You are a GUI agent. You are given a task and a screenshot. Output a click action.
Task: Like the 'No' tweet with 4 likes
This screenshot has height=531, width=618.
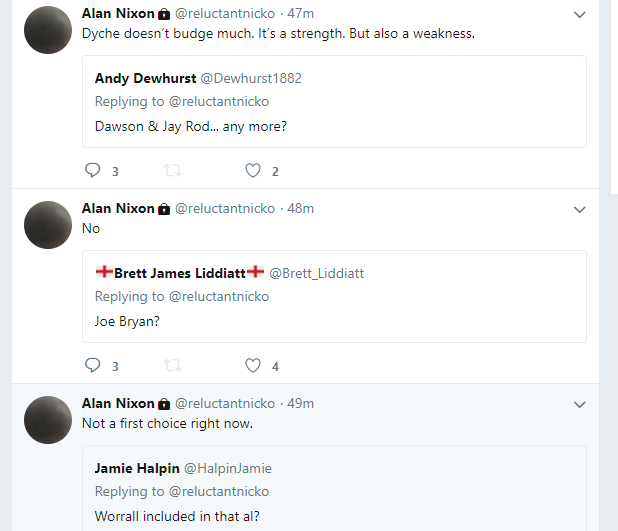[x=253, y=365]
